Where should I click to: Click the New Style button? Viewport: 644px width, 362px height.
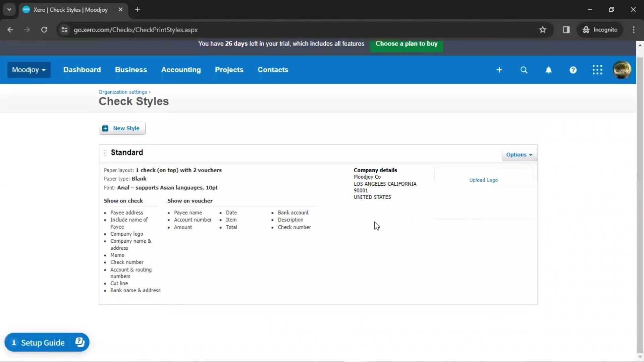click(122, 128)
